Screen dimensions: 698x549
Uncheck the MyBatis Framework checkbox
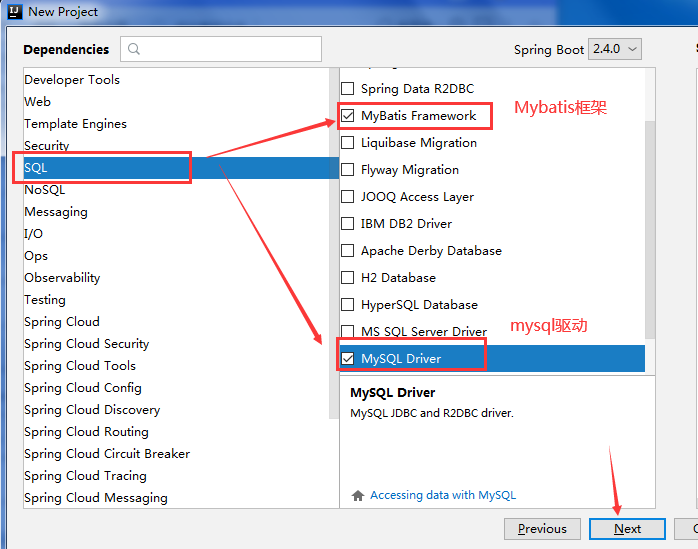tap(347, 116)
